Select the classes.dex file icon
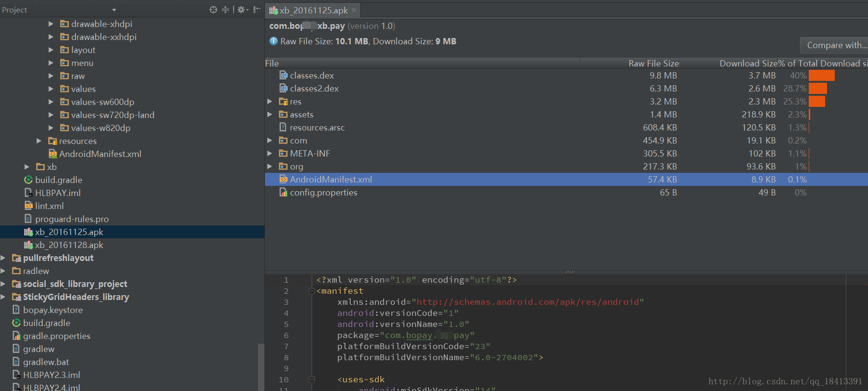The height and width of the screenshot is (391, 868). coord(284,75)
